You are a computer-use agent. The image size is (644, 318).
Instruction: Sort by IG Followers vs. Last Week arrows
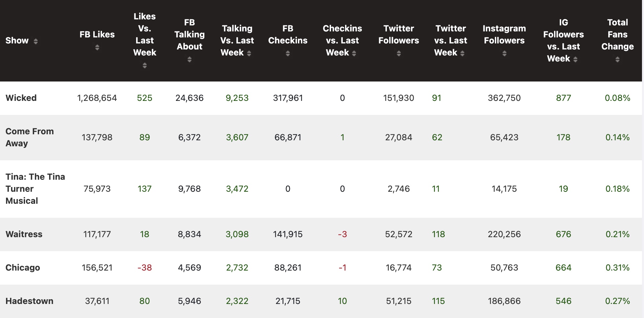coord(575,59)
